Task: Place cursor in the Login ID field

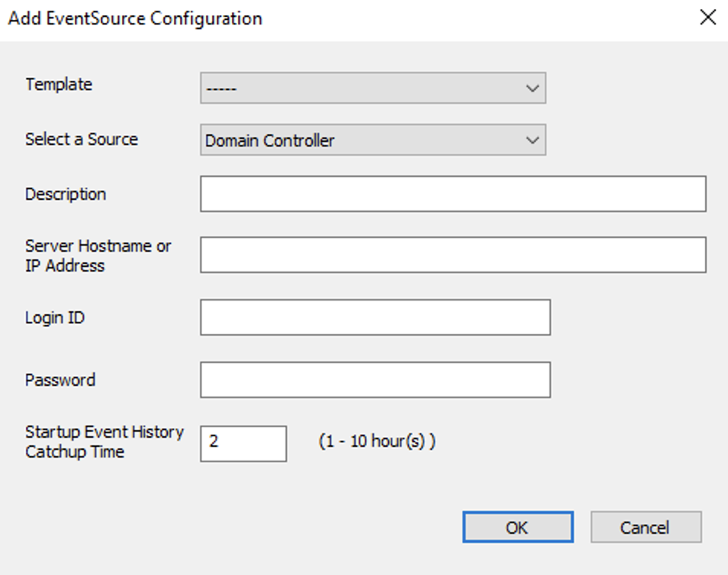Action: coord(375,317)
